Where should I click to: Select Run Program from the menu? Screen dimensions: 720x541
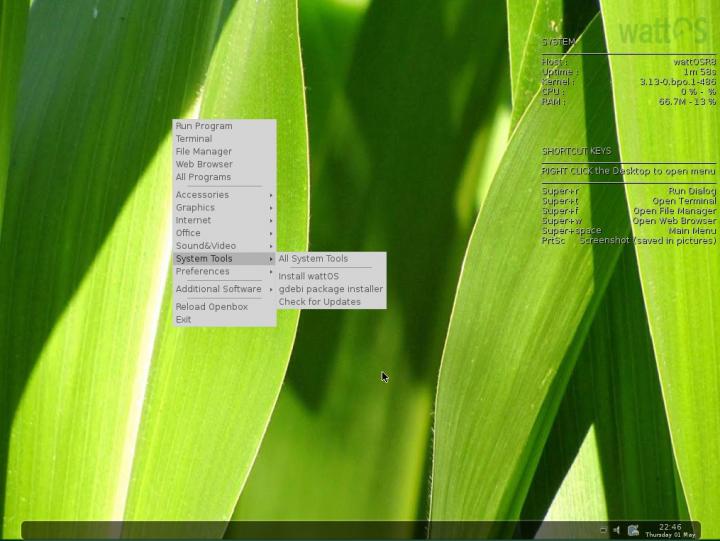(x=204, y=126)
